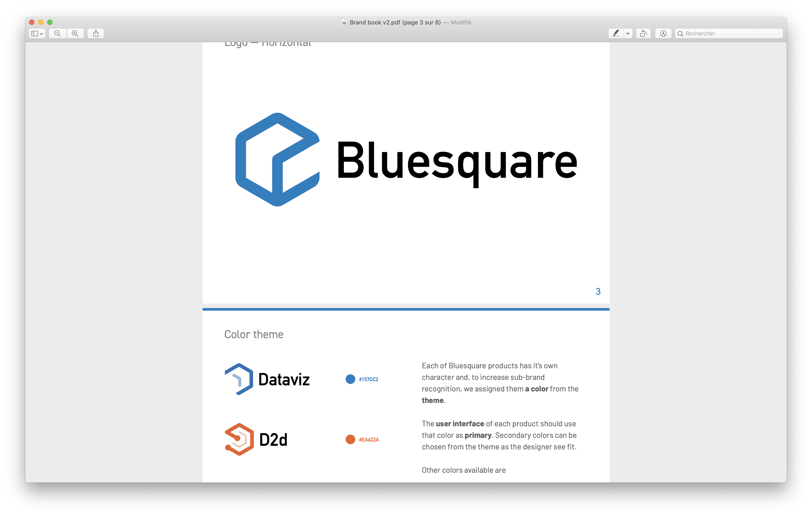The image size is (812, 516).
Task: Expand the highlight color dropdown arrow
Action: coord(628,33)
